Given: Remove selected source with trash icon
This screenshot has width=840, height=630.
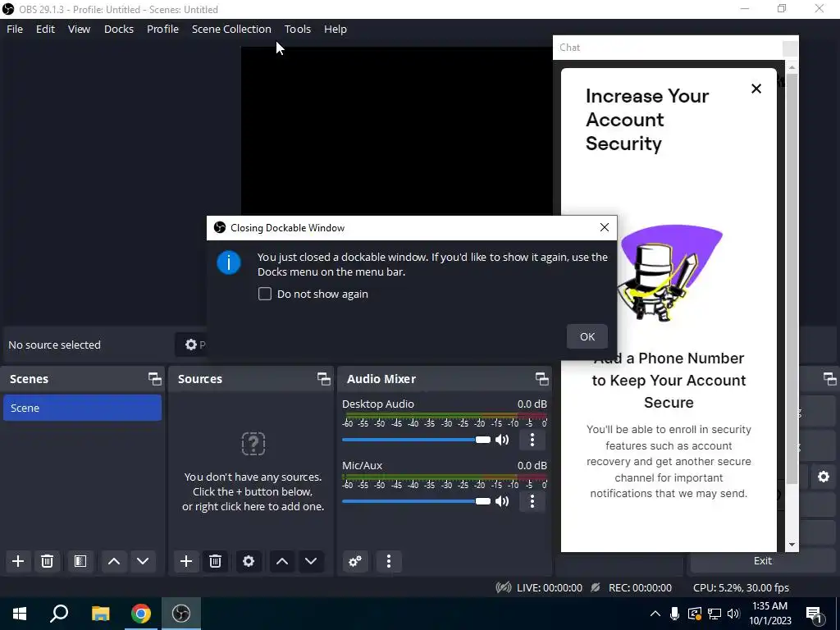Looking at the screenshot, I should (216, 561).
